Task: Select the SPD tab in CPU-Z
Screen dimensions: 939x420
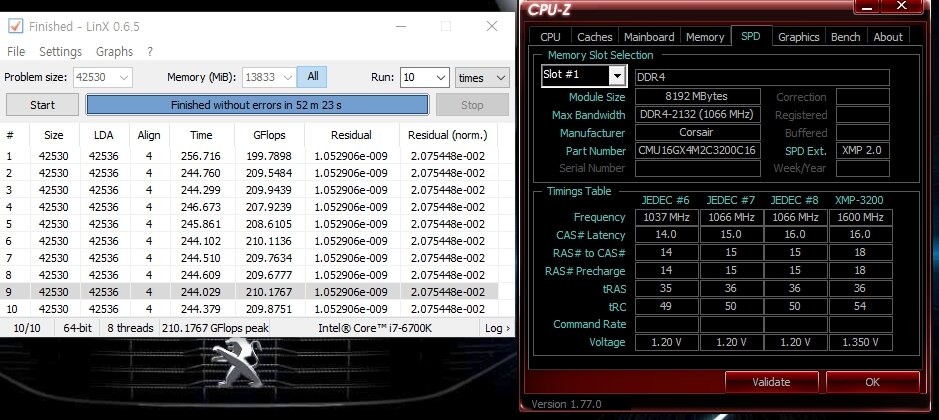Action: 750,36
